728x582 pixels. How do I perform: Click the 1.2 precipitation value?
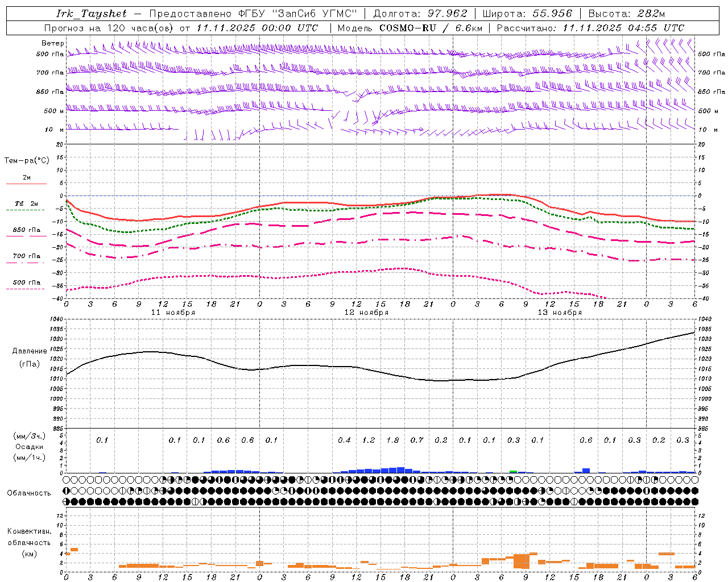pyautogui.click(x=369, y=440)
